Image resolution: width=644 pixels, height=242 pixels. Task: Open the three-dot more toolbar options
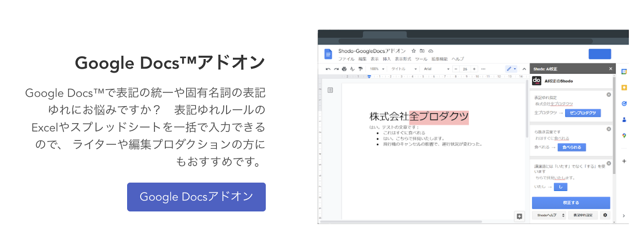(x=483, y=69)
